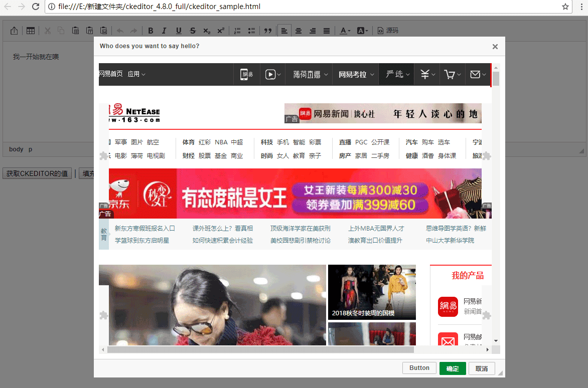Click Paste as plain text icon

pos(90,31)
